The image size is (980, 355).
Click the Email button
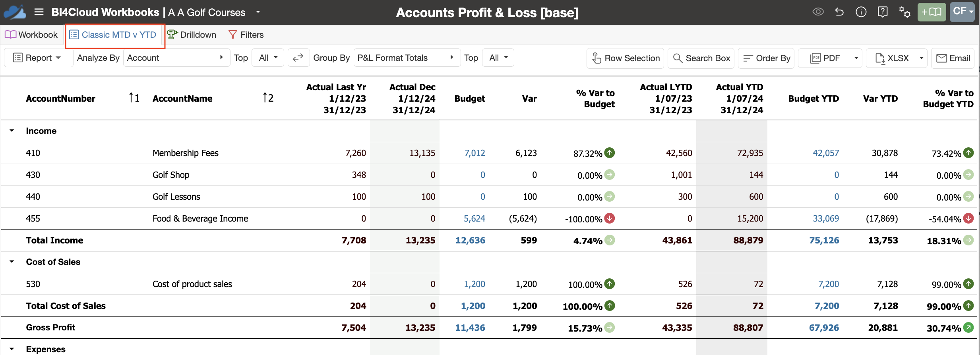point(953,58)
